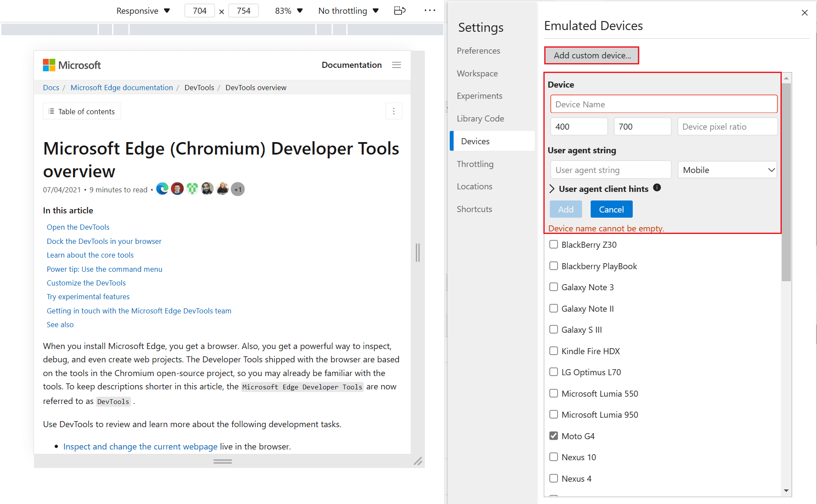The height and width of the screenshot is (504, 817).
Task: Click the Table of contents icon
Action: (x=51, y=111)
